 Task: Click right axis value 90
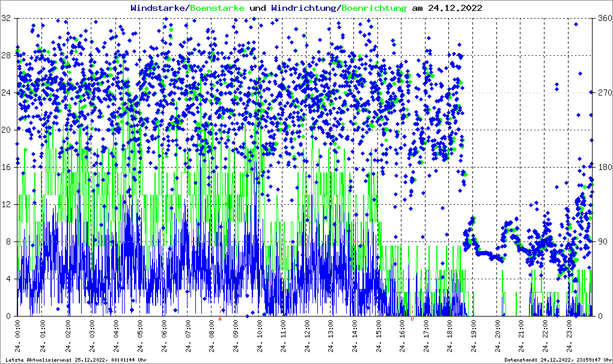click(603, 241)
